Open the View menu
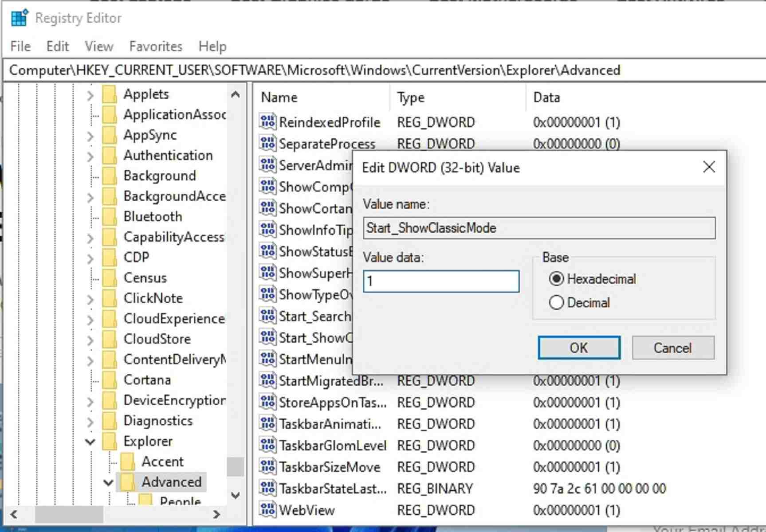 coord(98,46)
